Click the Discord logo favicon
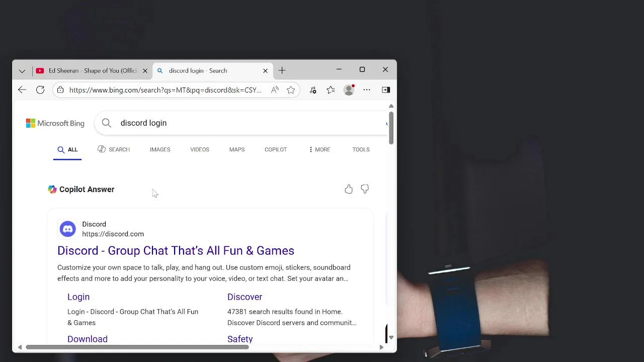The image size is (644, 362). pos(67,229)
